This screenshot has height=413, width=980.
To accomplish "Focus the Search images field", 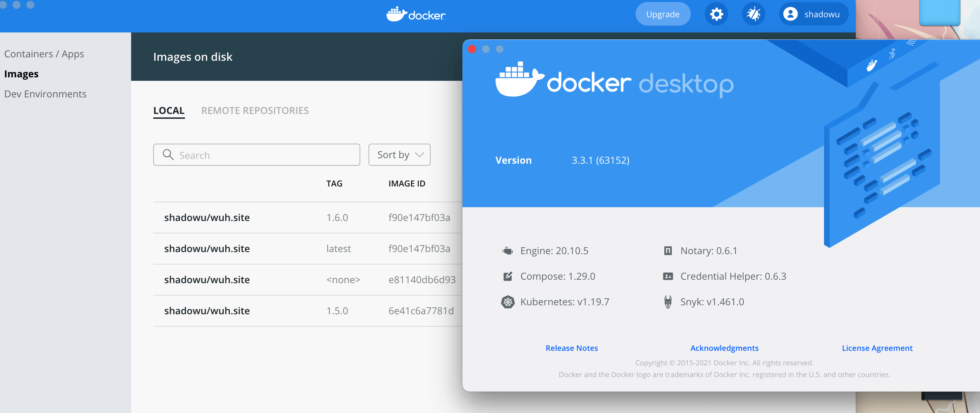I will [x=256, y=155].
